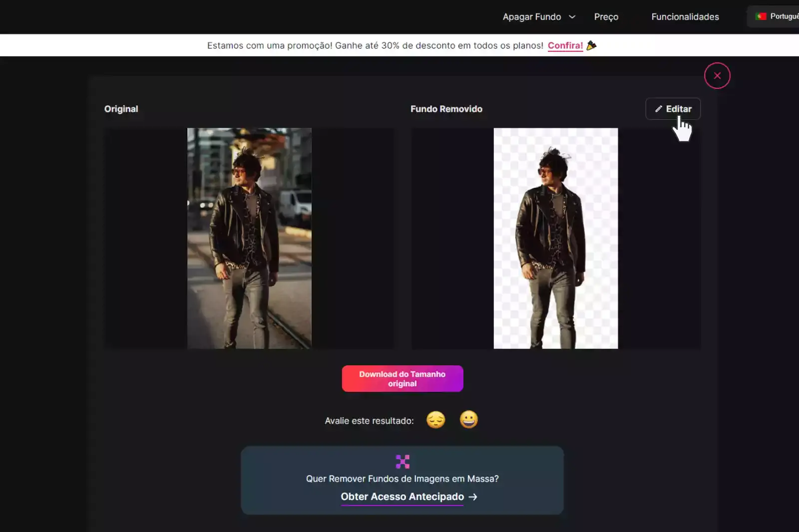Go to the Preço page
This screenshot has height=532, width=799.
[606, 17]
